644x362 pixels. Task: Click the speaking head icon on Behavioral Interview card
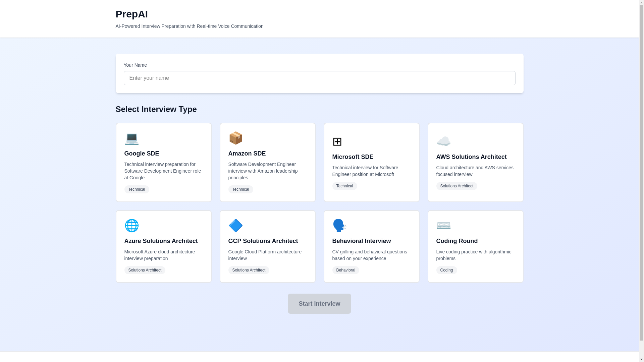tap(339, 226)
